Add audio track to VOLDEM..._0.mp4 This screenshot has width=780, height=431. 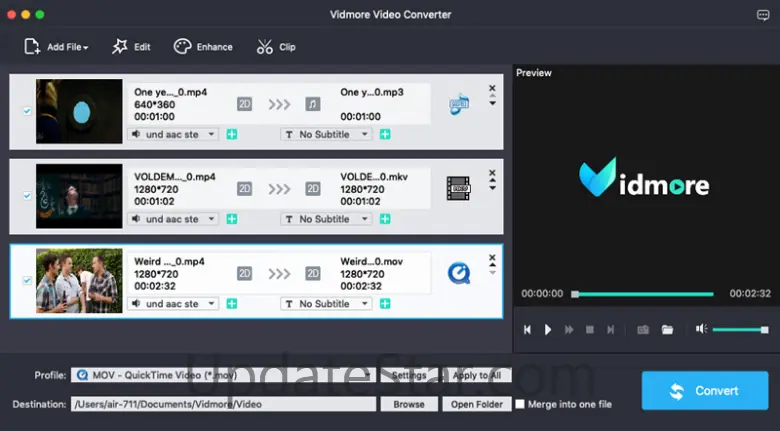point(232,219)
